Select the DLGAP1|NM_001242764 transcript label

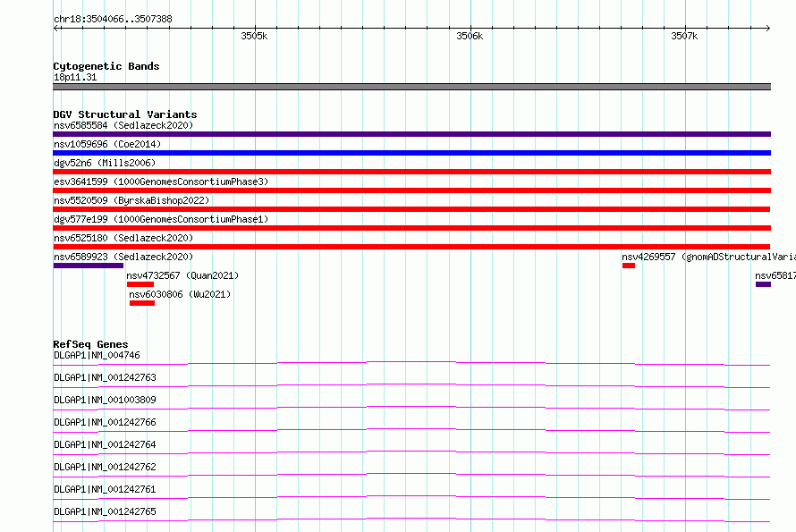click(x=105, y=444)
